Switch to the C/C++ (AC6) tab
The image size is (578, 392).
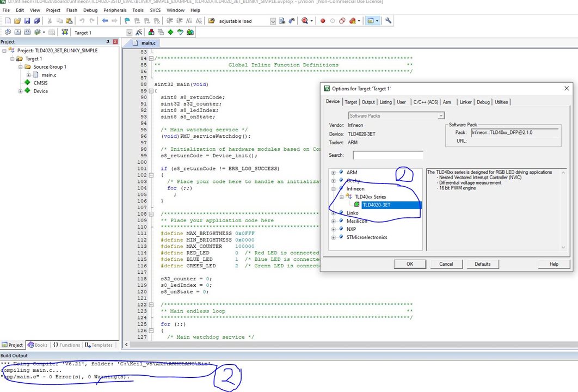tap(425, 102)
